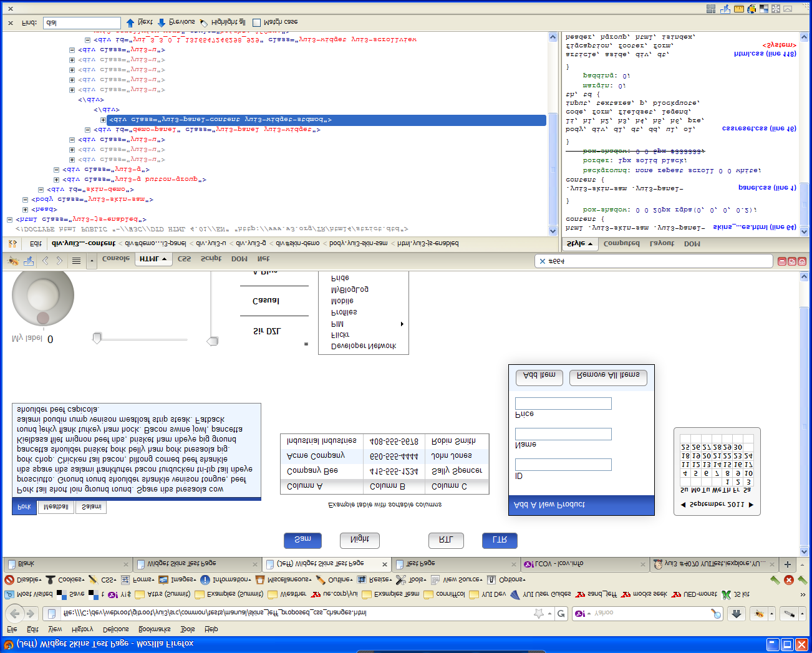Switch to the Firebug Console tab
812x653 pixels.
tap(115, 258)
